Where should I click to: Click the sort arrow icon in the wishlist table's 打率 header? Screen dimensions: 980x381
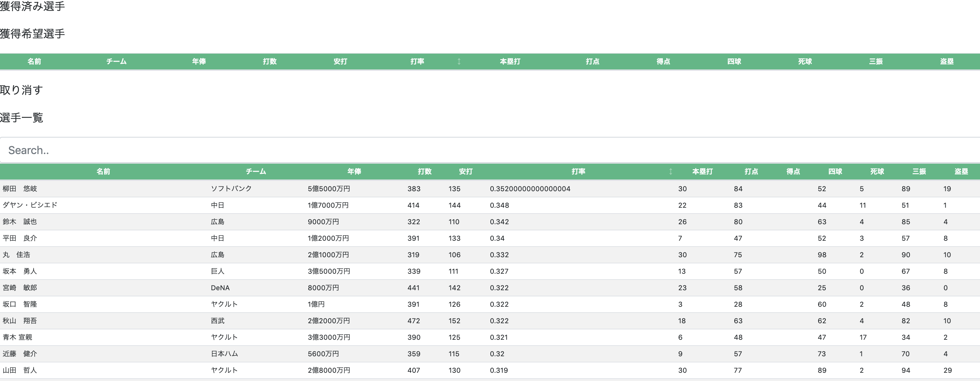coord(459,62)
